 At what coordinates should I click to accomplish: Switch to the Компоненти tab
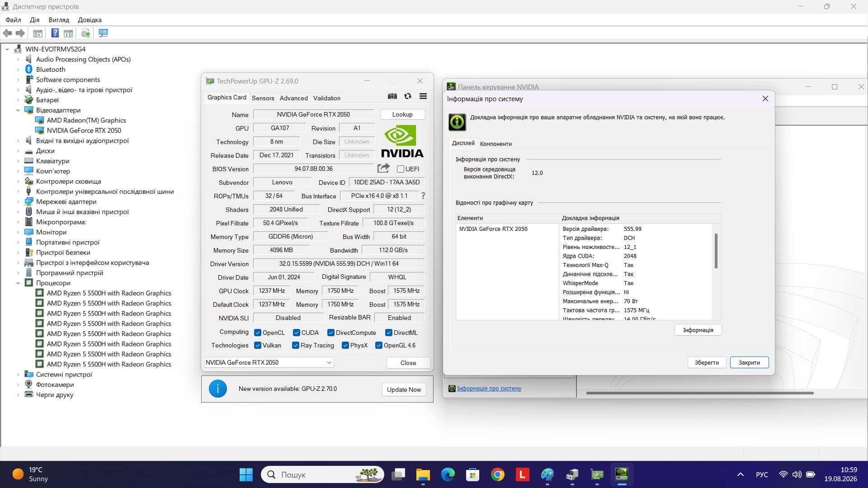495,144
